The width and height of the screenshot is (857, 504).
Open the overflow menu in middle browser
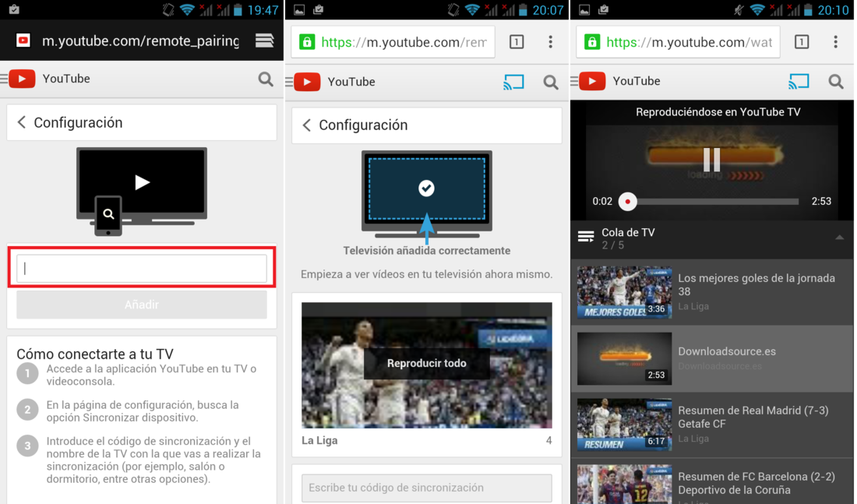550,42
